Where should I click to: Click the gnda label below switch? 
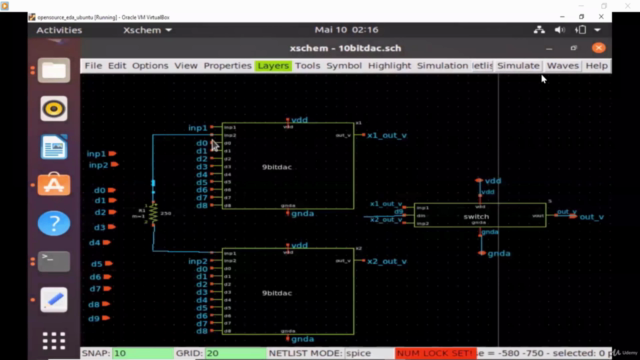pyautogui.click(x=499, y=253)
